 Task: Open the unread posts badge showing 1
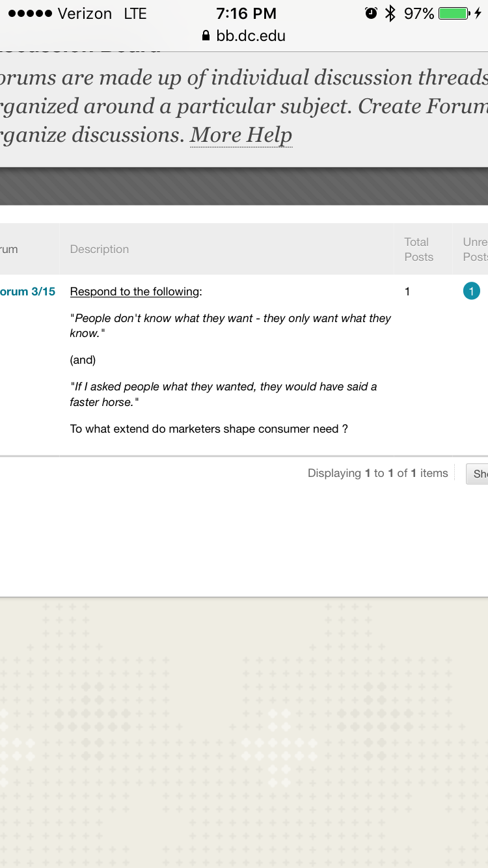tap(472, 292)
